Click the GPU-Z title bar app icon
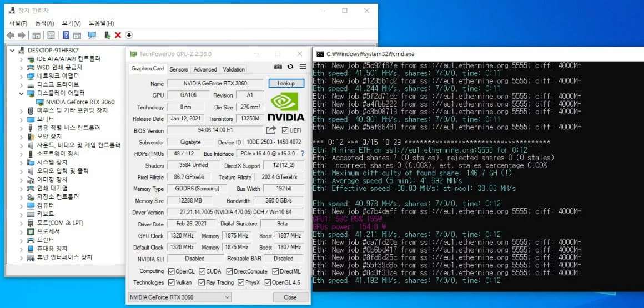 pos(133,54)
